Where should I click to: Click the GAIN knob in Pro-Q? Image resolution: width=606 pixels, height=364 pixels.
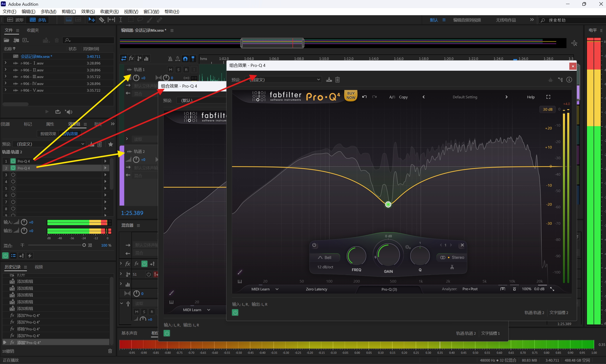pyautogui.click(x=388, y=255)
